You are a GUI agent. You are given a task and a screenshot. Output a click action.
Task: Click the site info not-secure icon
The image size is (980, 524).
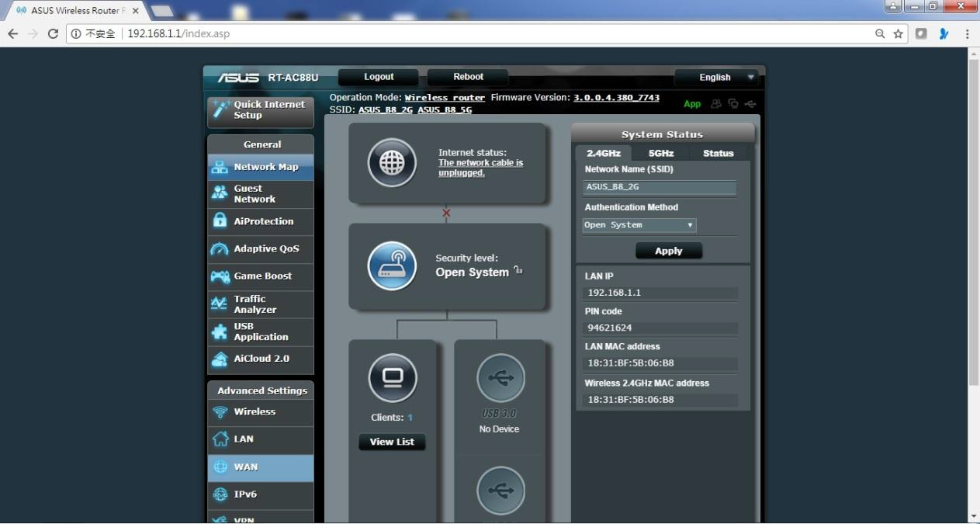click(76, 33)
